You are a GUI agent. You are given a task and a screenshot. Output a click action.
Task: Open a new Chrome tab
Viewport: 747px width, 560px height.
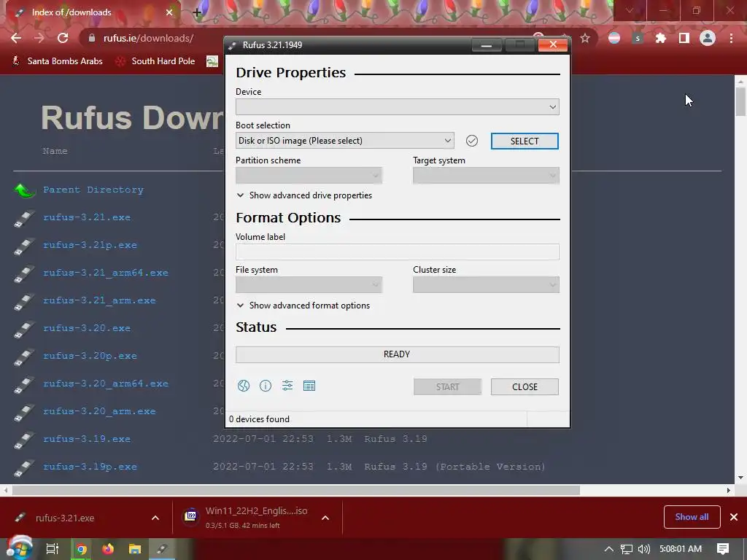pyautogui.click(x=197, y=12)
